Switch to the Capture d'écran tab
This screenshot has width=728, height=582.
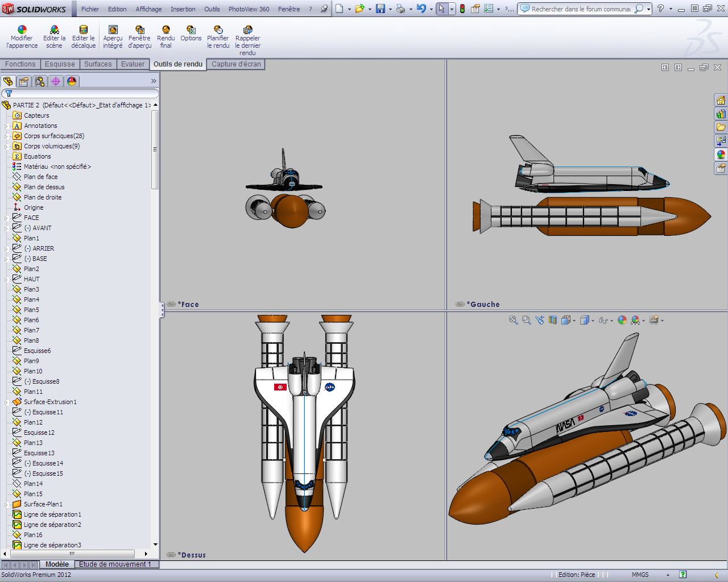click(236, 64)
